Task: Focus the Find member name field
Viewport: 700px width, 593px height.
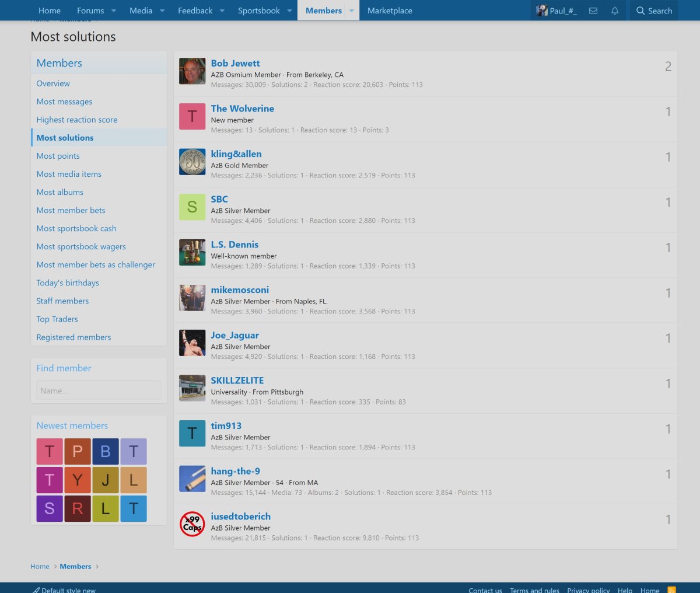Action: [99, 390]
